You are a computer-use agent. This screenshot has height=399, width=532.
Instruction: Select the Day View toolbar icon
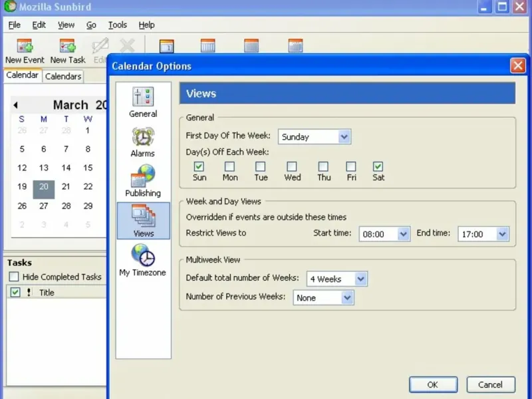click(x=167, y=46)
